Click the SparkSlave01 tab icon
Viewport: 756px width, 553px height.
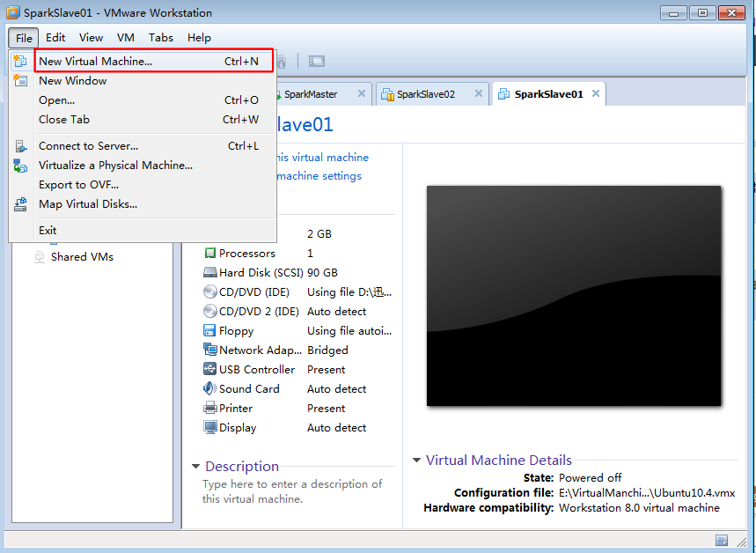[x=503, y=94]
